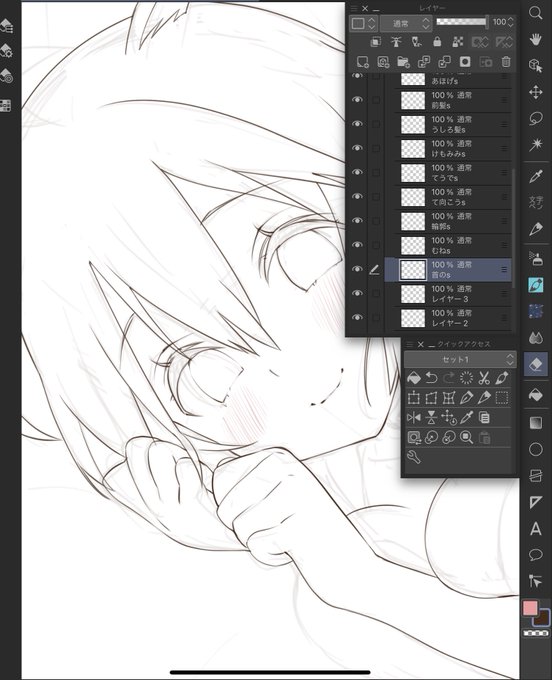
Task: Click the layer opacity slider
Action: point(462,22)
